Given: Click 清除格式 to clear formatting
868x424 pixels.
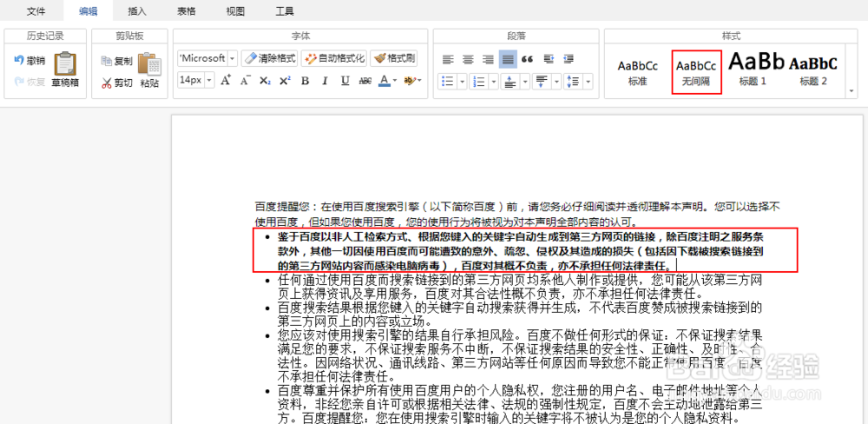Looking at the screenshot, I should click(270, 58).
